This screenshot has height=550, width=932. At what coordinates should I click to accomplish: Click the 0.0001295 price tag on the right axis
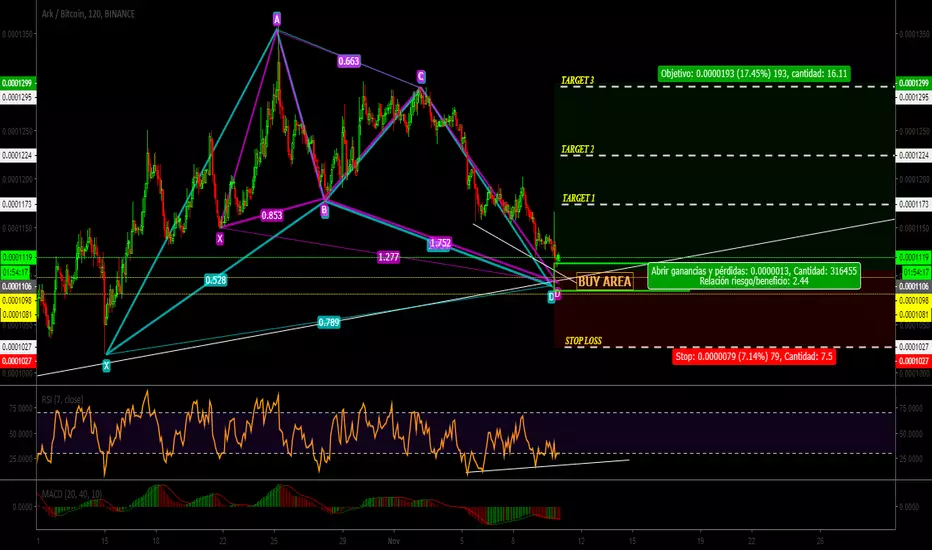(914, 97)
